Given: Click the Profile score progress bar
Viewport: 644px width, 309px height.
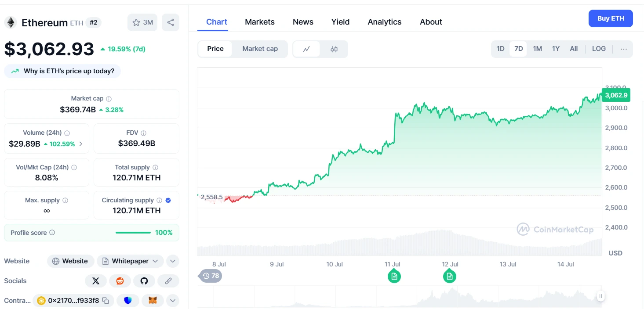Looking at the screenshot, I should click(133, 233).
